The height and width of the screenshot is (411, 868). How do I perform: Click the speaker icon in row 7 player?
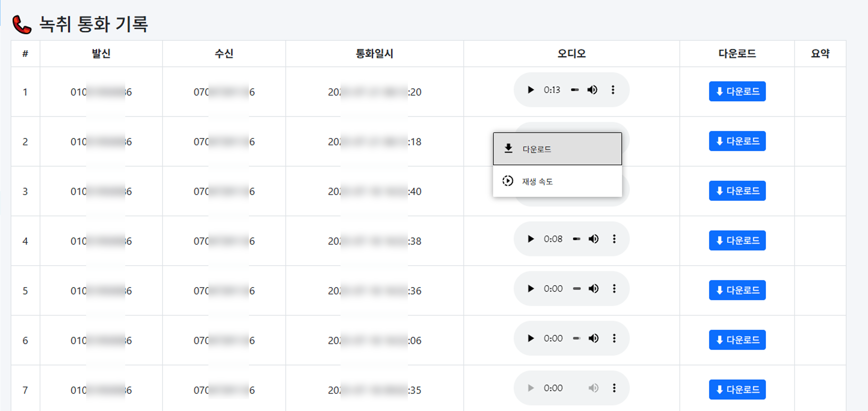593,388
